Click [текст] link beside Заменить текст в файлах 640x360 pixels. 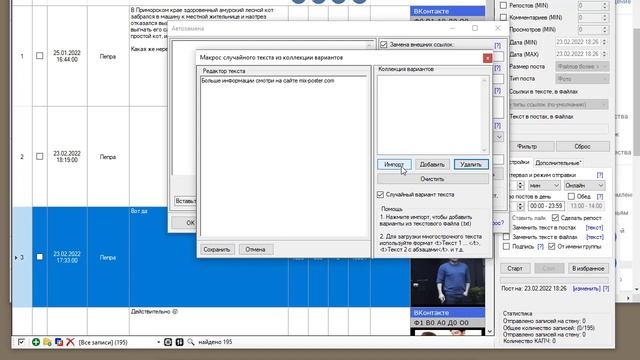coord(594,237)
